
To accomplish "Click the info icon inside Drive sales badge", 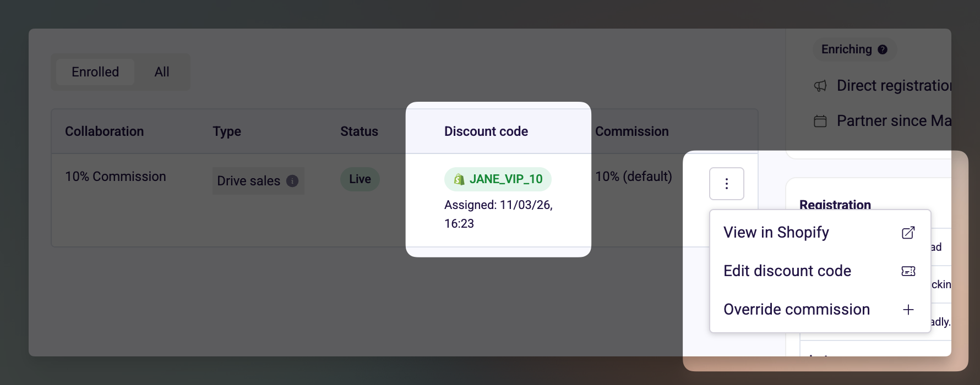I will coord(293,181).
